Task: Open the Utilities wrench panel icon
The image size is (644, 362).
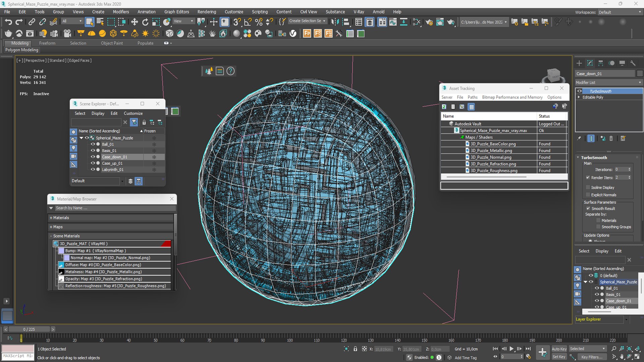Action: coord(633,63)
